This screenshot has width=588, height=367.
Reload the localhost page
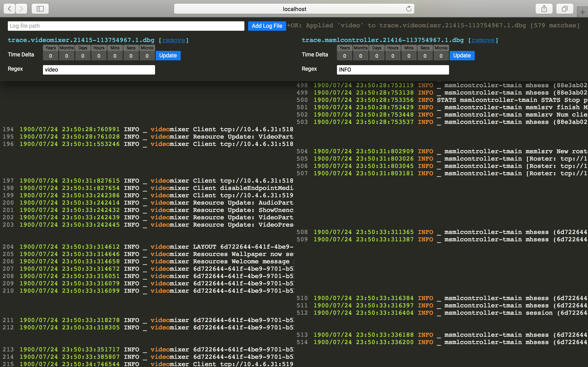(x=408, y=9)
